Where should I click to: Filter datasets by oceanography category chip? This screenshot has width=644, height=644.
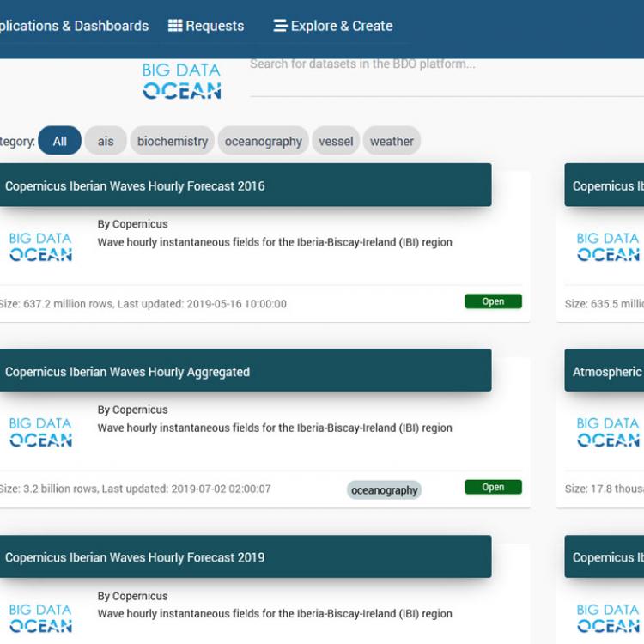coord(264,141)
